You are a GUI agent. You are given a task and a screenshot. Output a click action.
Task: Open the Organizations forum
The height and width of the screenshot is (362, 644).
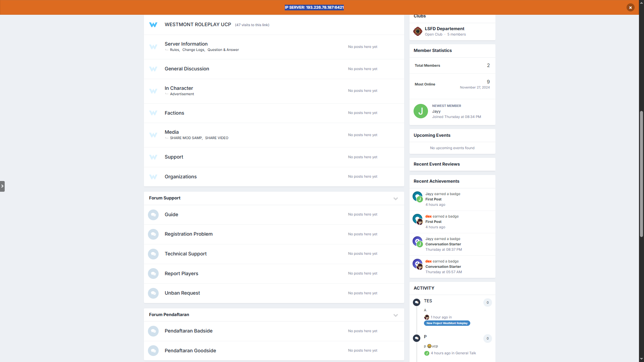(x=180, y=177)
